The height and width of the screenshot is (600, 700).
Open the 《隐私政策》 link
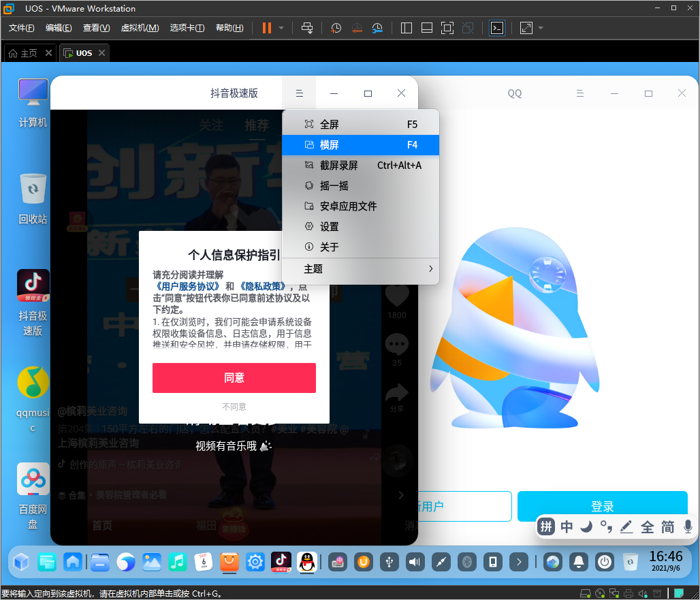[x=262, y=286]
